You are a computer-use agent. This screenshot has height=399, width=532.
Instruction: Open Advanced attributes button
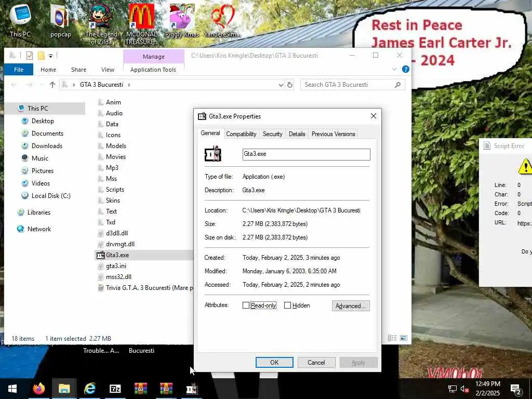click(x=351, y=305)
